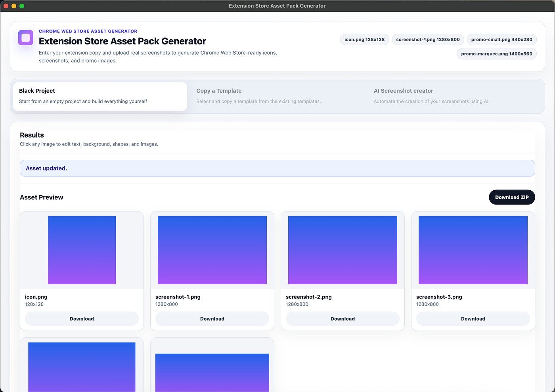Download screenshot-1.png

click(212, 319)
